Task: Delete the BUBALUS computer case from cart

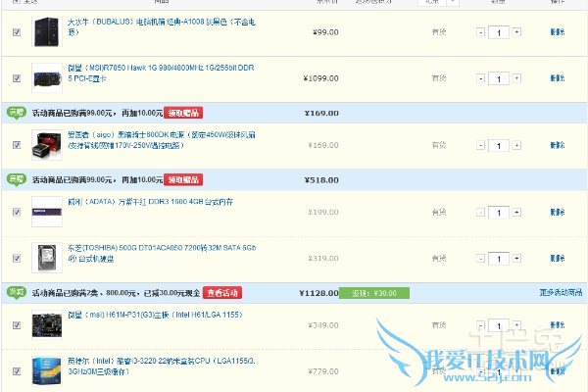Action: pyautogui.click(x=558, y=32)
